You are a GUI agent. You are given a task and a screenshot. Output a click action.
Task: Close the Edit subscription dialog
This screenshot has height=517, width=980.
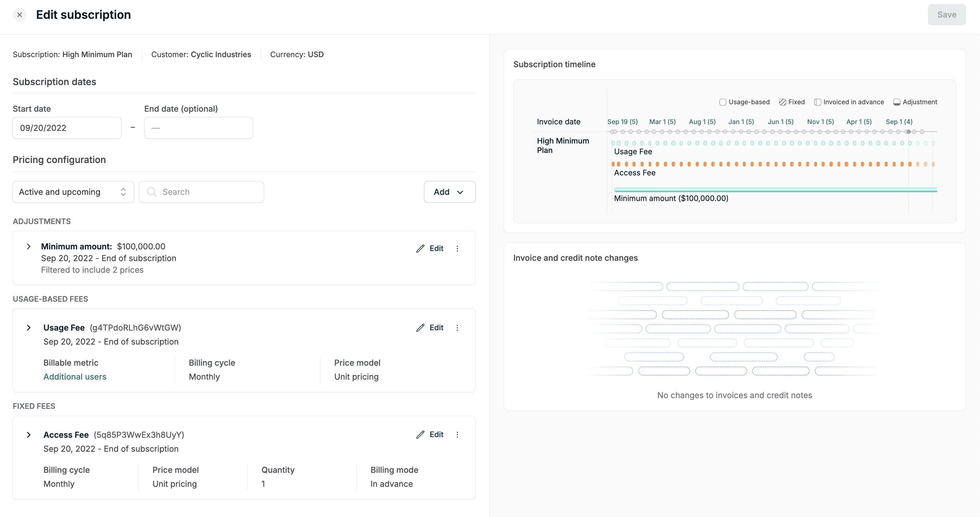[x=19, y=15]
